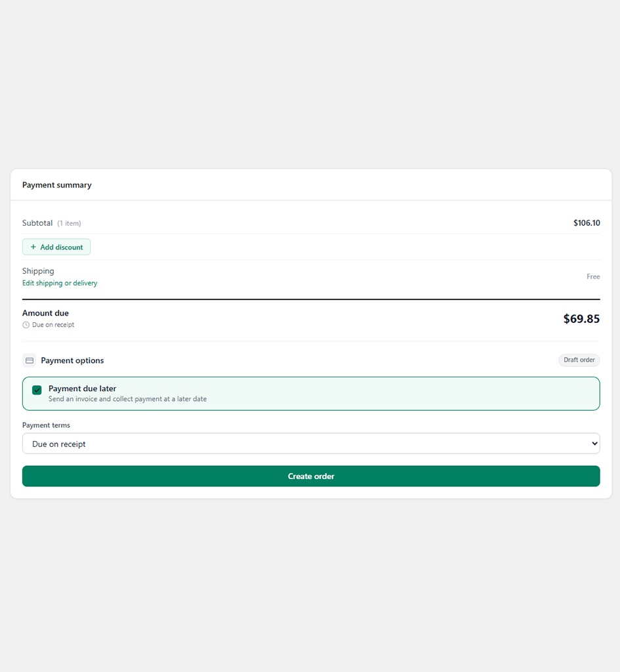The width and height of the screenshot is (620, 672).
Task: Click the Add discount button
Action: pos(56,247)
